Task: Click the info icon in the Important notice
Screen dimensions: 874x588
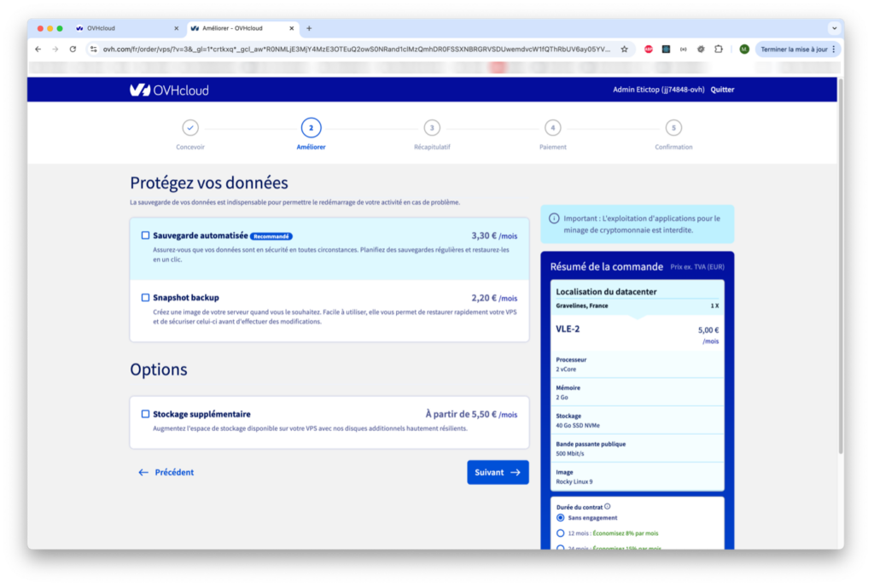Action: click(554, 218)
